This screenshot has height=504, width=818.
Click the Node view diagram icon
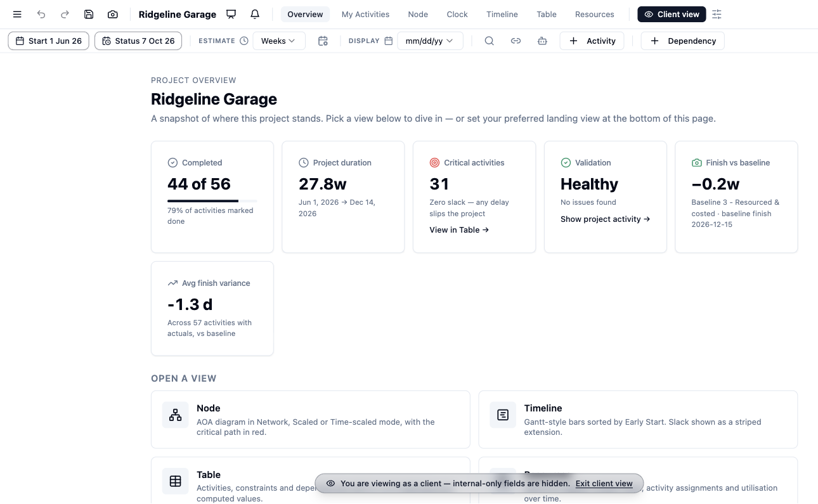176,415
